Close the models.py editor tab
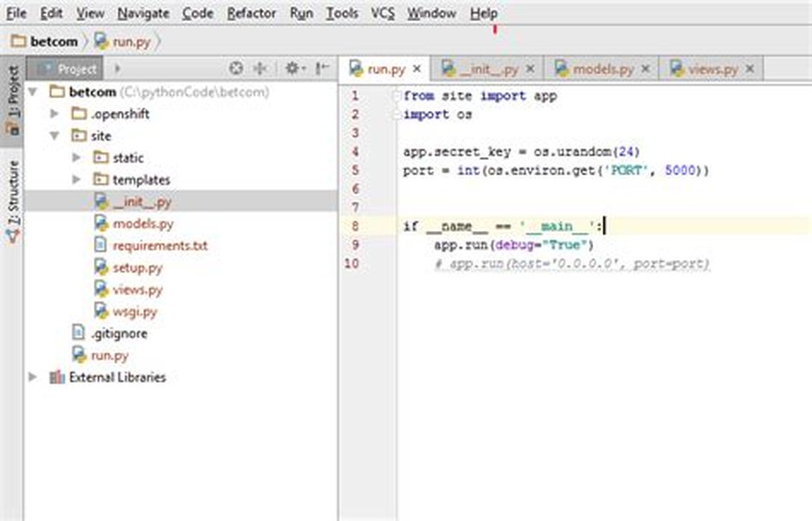This screenshot has width=812, height=521. (x=645, y=69)
